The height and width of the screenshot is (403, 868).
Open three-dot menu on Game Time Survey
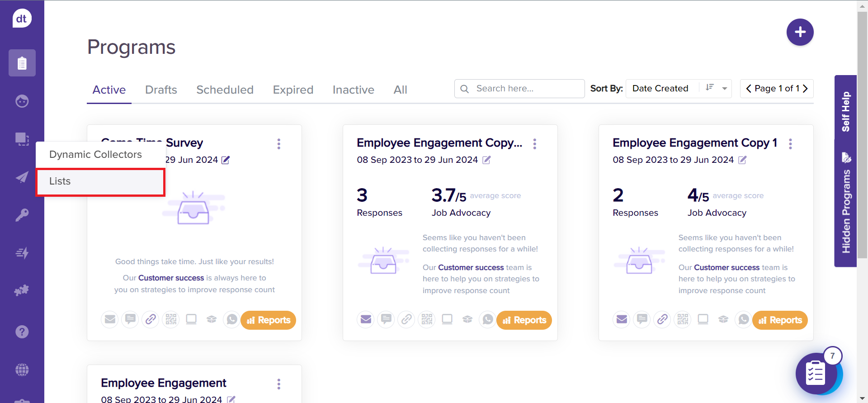pos(278,144)
